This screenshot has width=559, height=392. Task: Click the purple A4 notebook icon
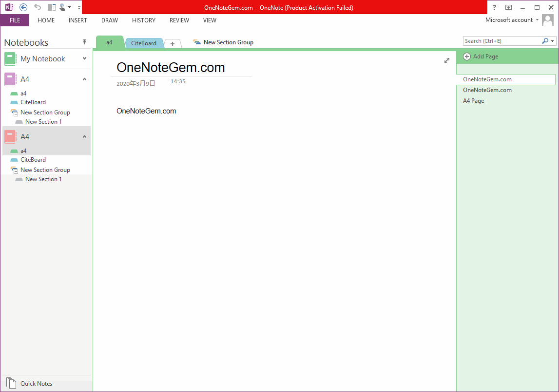coord(10,79)
